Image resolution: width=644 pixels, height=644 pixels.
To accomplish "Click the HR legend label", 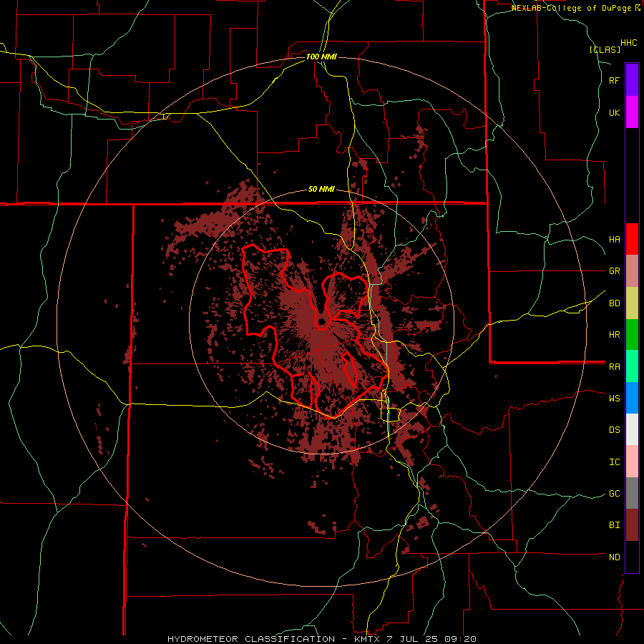I will (615, 335).
